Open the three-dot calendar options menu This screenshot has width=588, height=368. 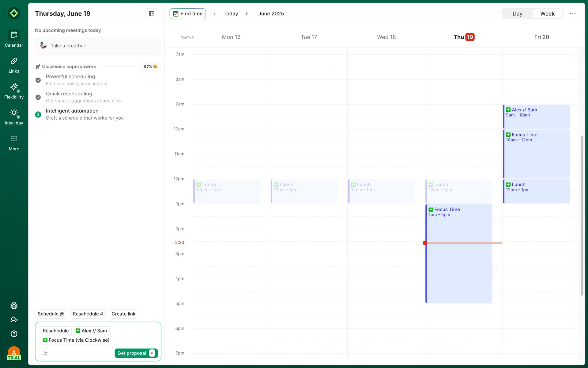[x=573, y=13]
